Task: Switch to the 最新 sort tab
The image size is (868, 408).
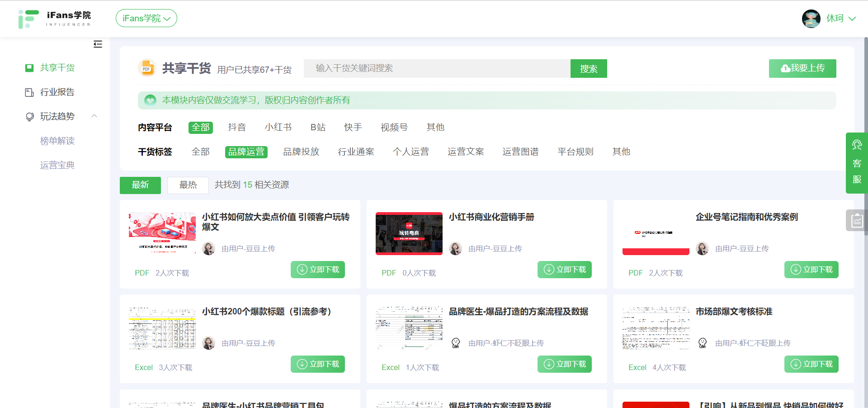Action: [x=140, y=185]
